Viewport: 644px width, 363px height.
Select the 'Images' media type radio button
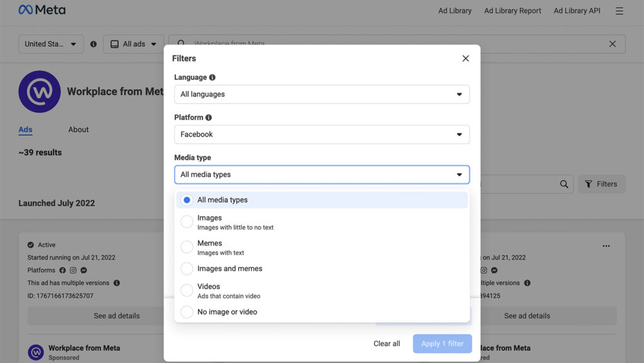[x=187, y=221]
